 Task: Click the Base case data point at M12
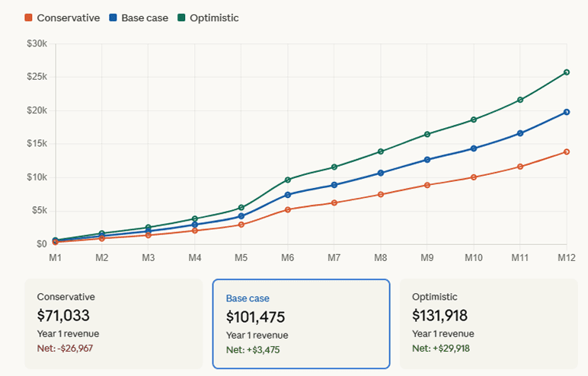pyautogui.click(x=566, y=112)
